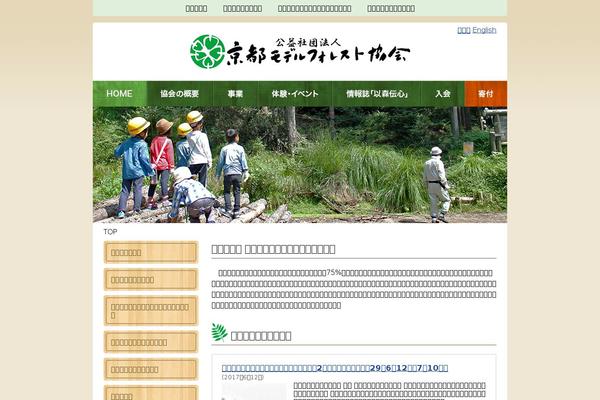The width and height of the screenshot is (600, 400).
Task: Click the article thumbnail image below the news link
Action: click(254, 392)
